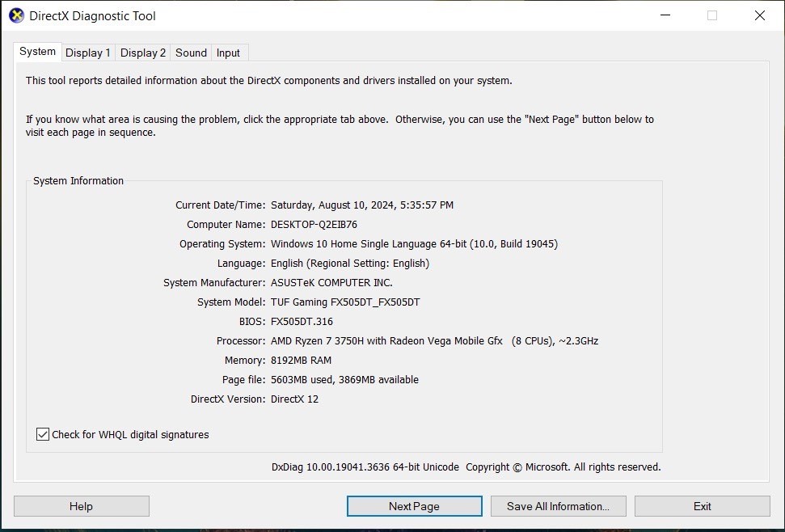
Task: Select the Input tab
Action: click(x=229, y=53)
